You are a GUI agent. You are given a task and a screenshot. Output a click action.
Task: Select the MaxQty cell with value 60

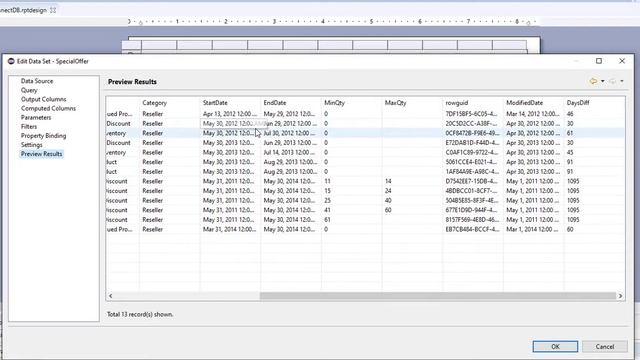pos(412,210)
